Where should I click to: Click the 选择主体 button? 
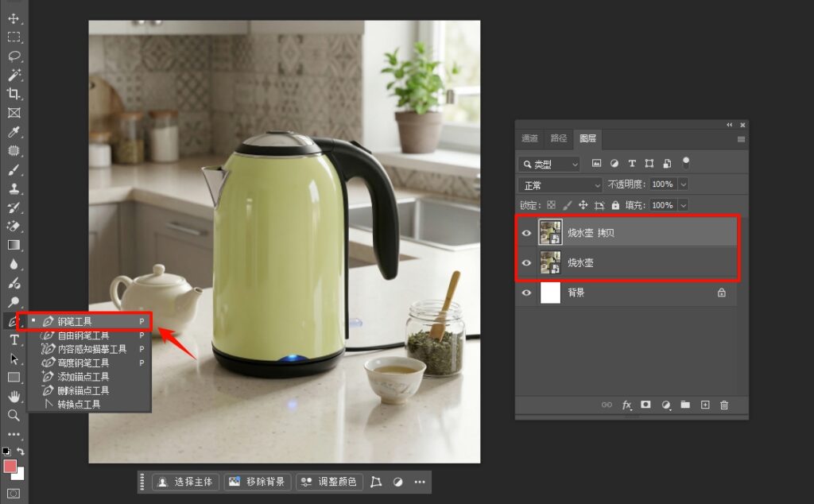pos(186,482)
